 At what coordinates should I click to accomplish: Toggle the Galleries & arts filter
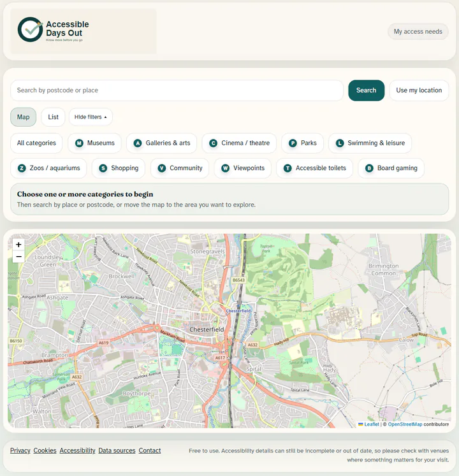click(162, 143)
